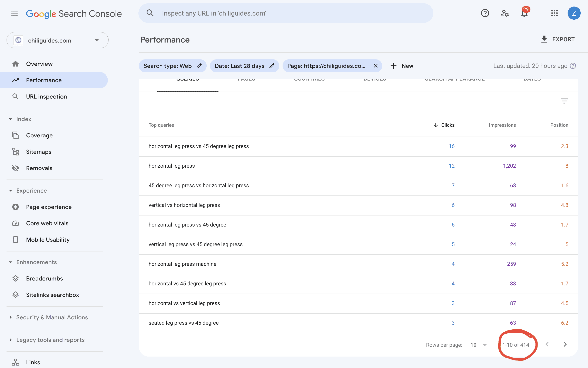Click the Mobile Usability phone icon

pyautogui.click(x=16, y=239)
